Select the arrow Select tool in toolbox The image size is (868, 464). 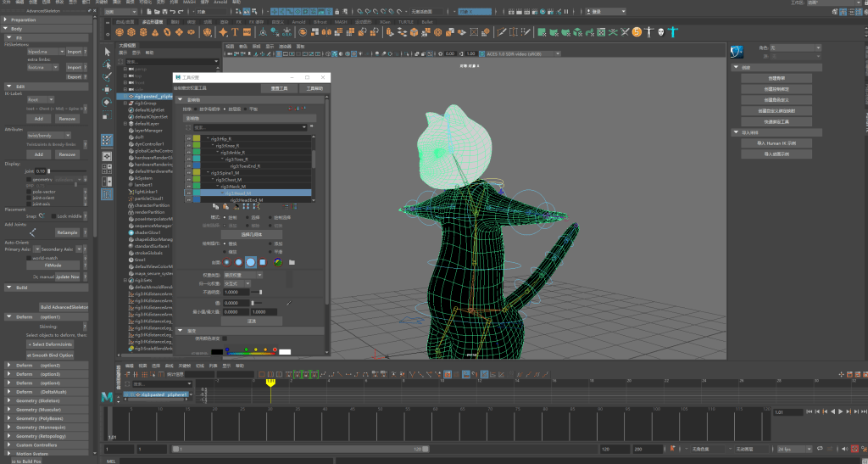107,52
